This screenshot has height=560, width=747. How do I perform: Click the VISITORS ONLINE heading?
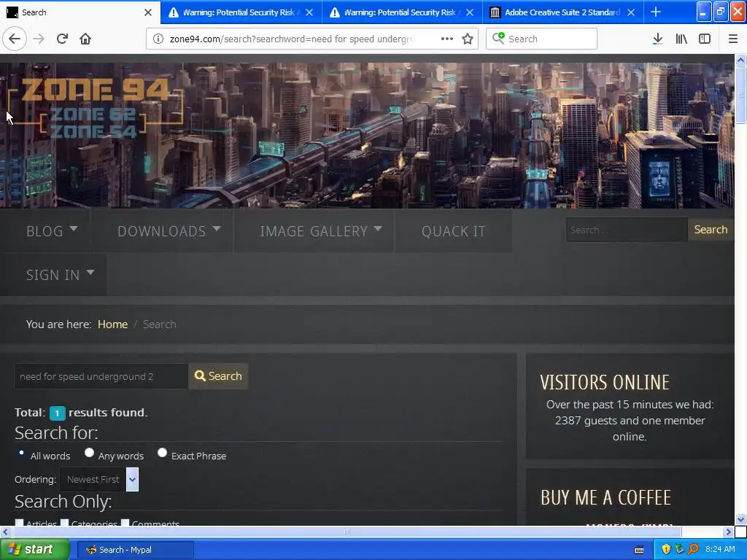click(x=605, y=382)
